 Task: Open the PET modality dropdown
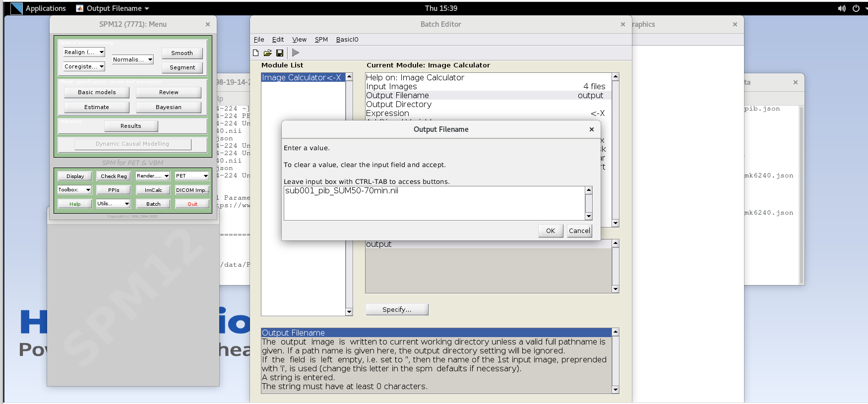click(192, 176)
